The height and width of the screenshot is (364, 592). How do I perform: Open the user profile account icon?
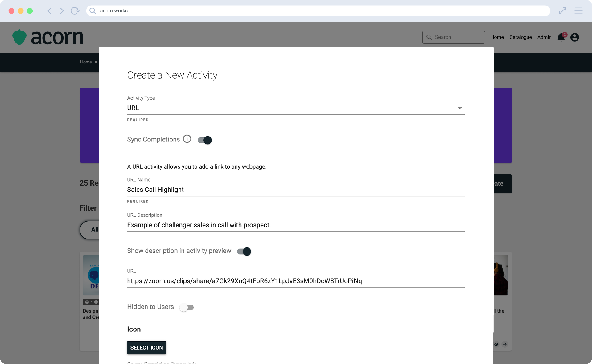click(x=574, y=37)
